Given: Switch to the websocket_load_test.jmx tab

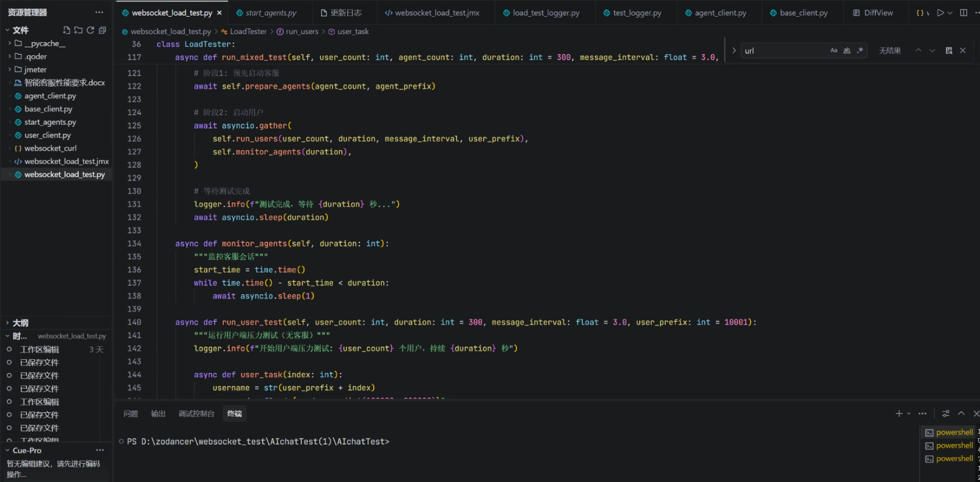Looking at the screenshot, I should 437,13.
